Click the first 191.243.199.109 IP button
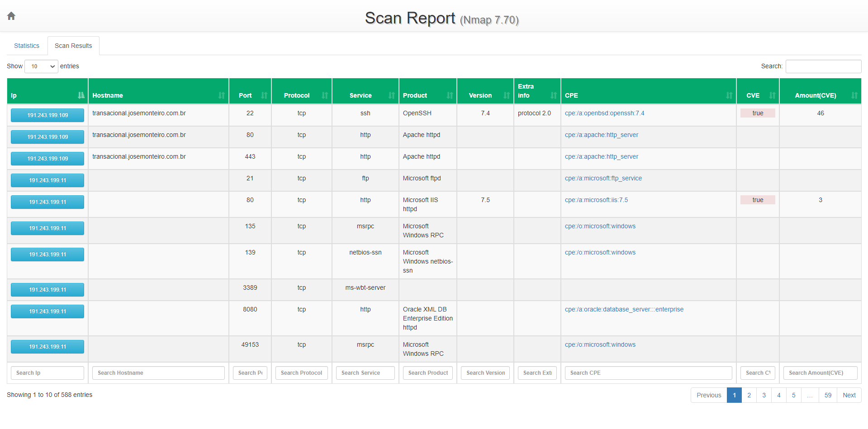 (x=47, y=115)
